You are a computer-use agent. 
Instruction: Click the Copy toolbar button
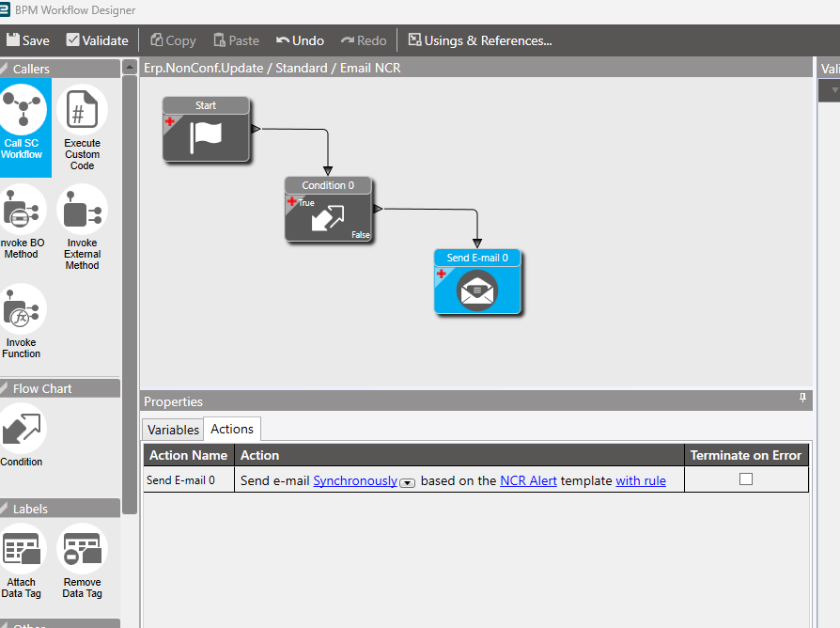point(173,40)
